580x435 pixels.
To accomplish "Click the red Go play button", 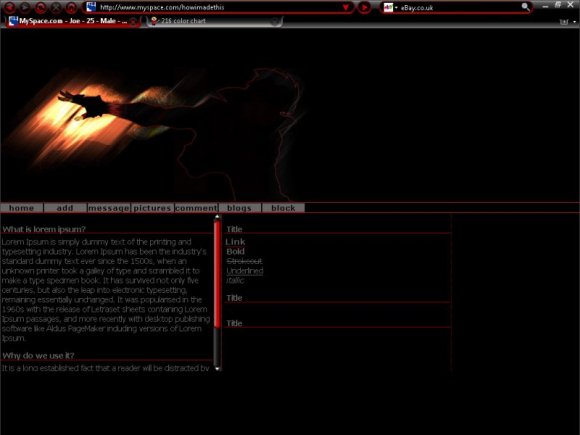I will click(x=364, y=7).
